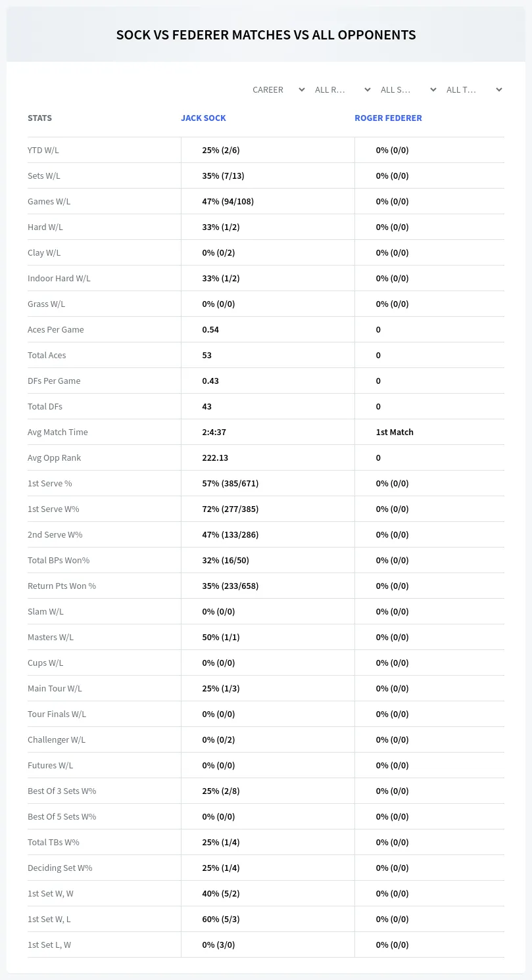The width and height of the screenshot is (532, 980).
Task: Select the page title heading text
Action: [x=266, y=35]
